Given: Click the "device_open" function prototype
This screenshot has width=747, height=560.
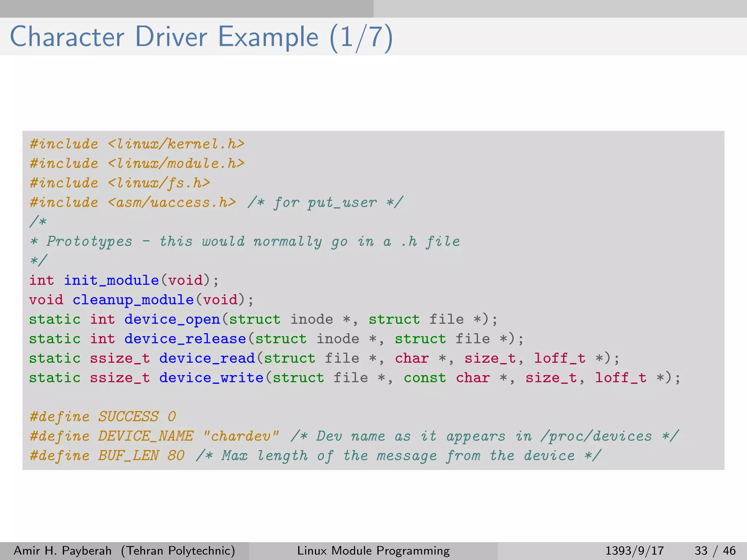Looking at the screenshot, I should 263,320.
